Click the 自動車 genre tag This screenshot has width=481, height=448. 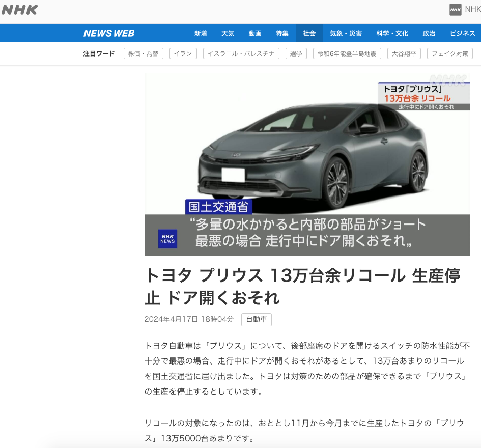click(257, 319)
